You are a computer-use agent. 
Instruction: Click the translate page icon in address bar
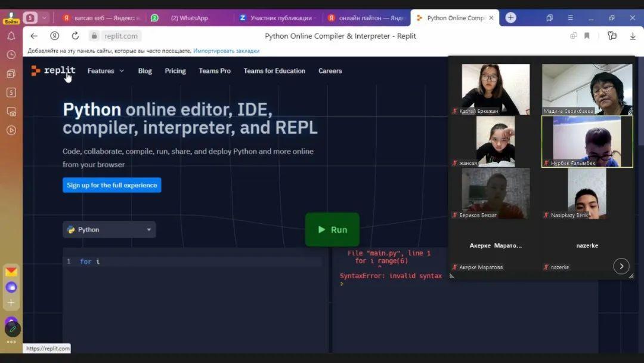(574, 36)
